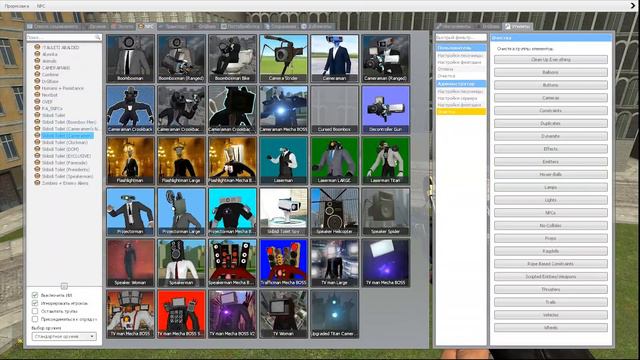Select the Flashlightman Large NPC icon
This screenshot has height=360, width=640.
(x=181, y=160)
